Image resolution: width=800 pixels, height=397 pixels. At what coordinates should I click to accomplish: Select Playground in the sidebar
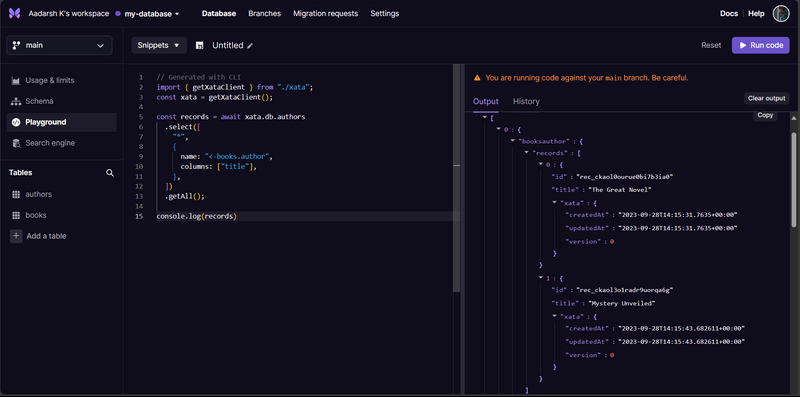coord(61,122)
